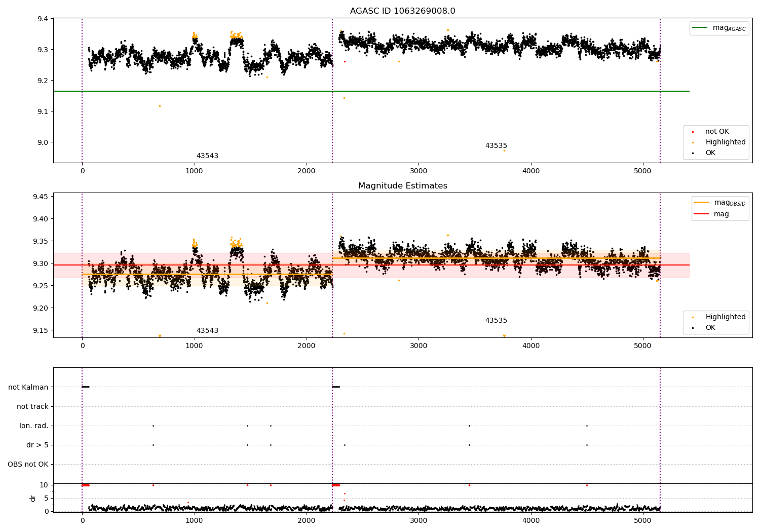Image resolution: width=760 pixels, height=532 pixels.
Task: Click 'Highlighted' legend entry in Magnitude Estimates plot
Action: point(718,317)
